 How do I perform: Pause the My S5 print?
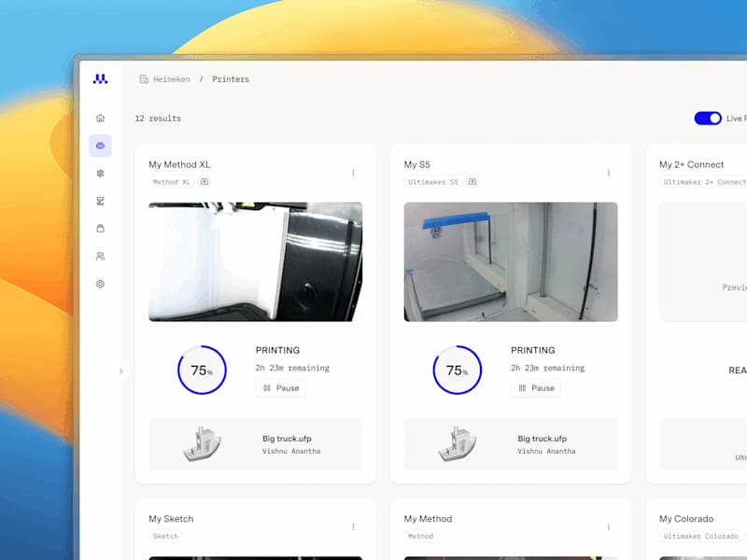coord(536,388)
